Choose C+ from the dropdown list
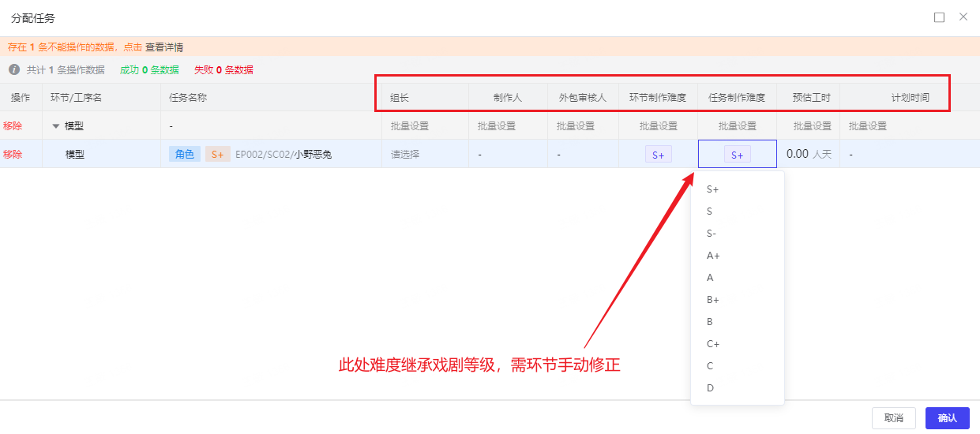 pos(713,344)
